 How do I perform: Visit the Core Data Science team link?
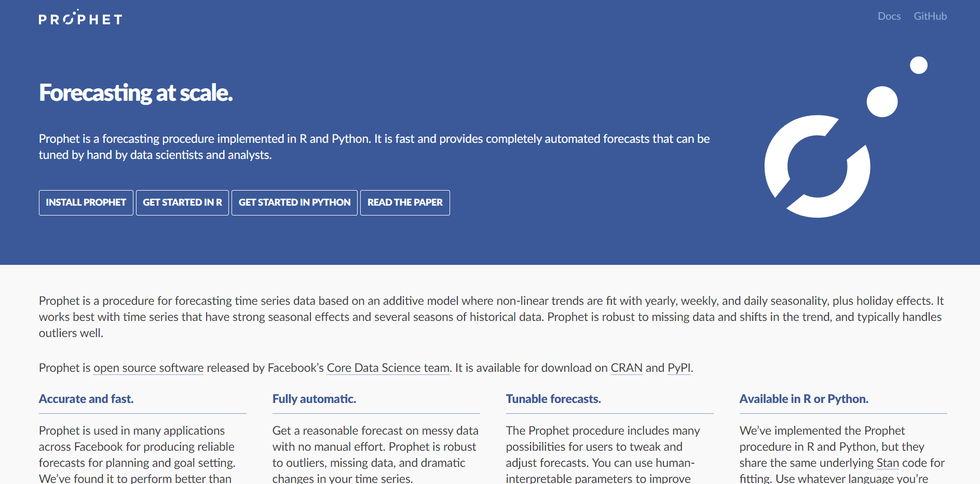(x=388, y=368)
